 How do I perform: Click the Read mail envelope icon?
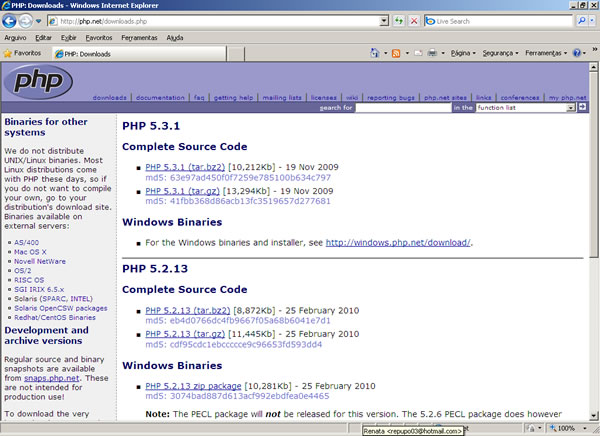[x=418, y=53]
